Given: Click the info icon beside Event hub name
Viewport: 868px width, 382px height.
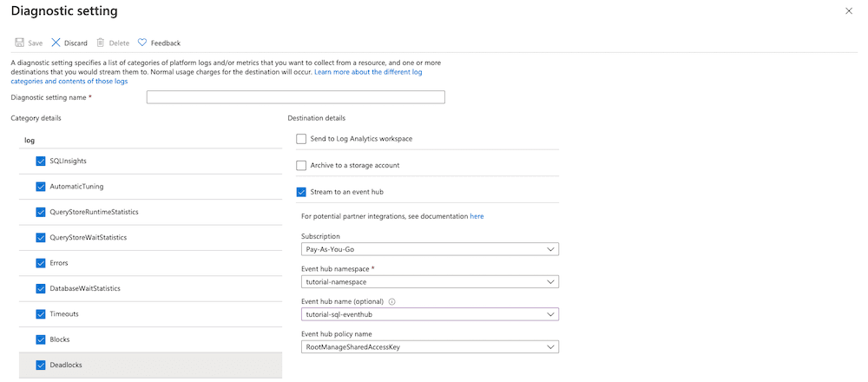Looking at the screenshot, I should click(392, 302).
